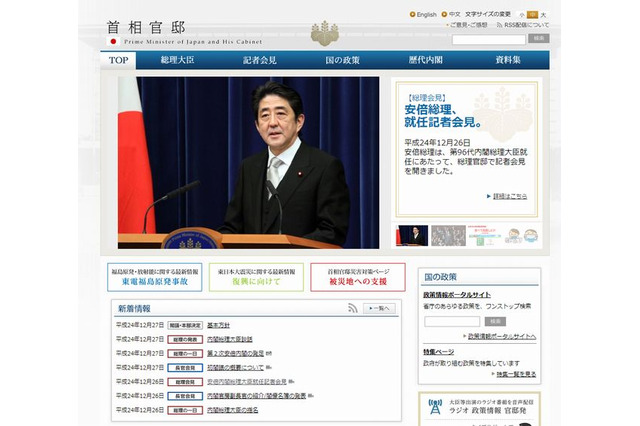Screen dimensions: 640x426
Task: Open the 歴代内閣 navigation menu
Action: click(x=425, y=60)
